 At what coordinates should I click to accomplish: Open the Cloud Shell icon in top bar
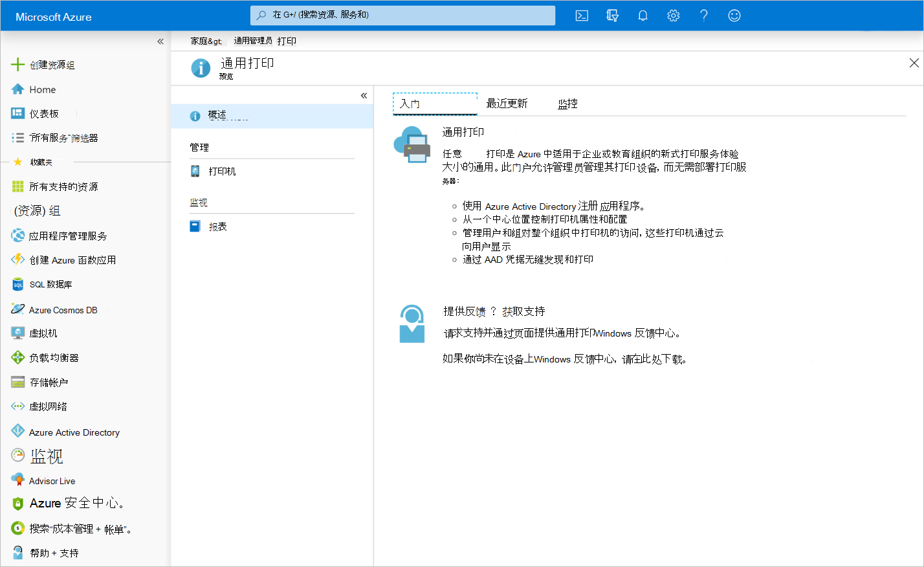(582, 16)
